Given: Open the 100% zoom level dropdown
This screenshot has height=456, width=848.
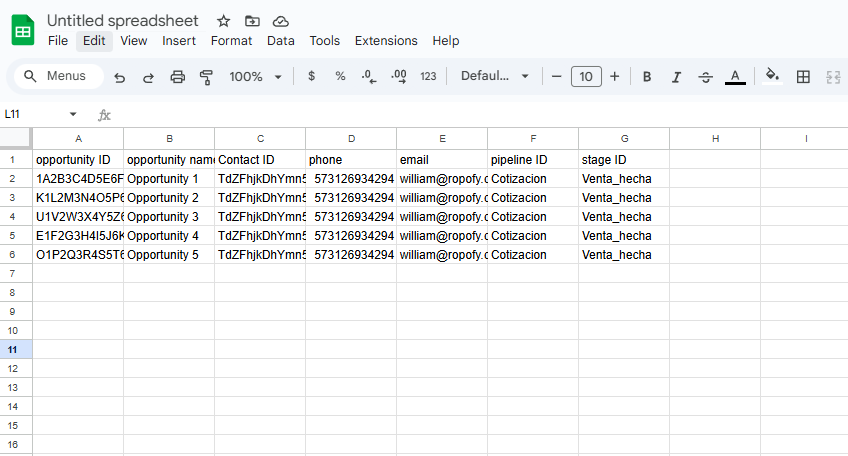Looking at the screenshot, I should tap(255, 77).
